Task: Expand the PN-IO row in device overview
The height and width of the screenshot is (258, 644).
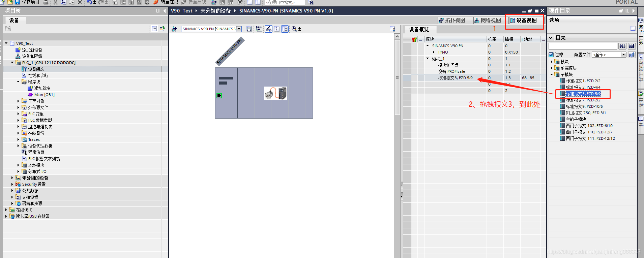Action: tap(434, 52)
